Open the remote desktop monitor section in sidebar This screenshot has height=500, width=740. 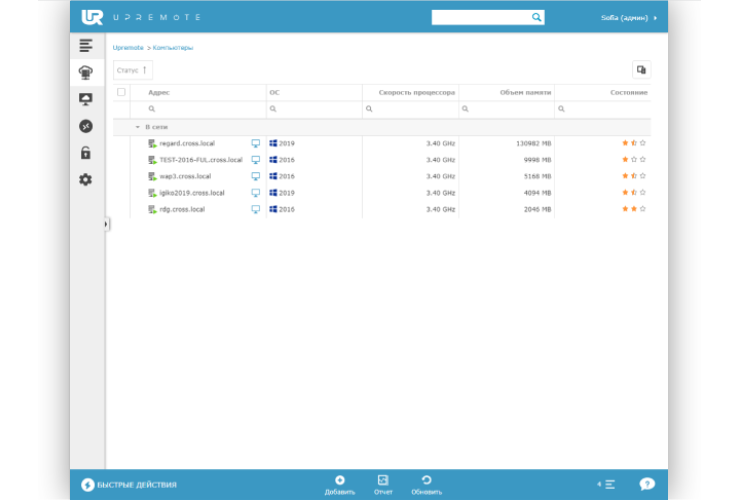point(86,99)
